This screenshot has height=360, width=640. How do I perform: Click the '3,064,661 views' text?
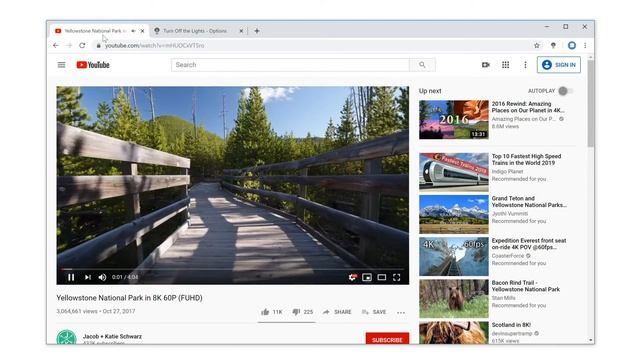click(x=77, y=311)
